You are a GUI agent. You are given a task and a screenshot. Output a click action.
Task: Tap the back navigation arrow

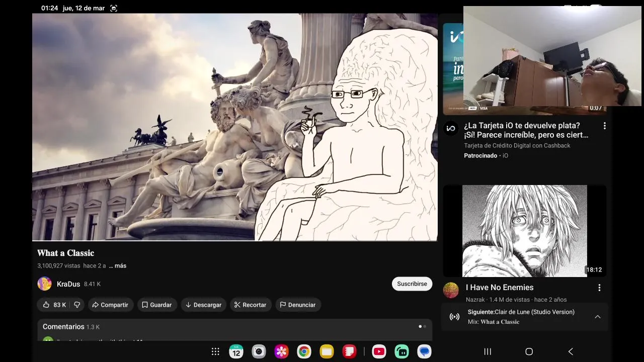pos(571,351)
